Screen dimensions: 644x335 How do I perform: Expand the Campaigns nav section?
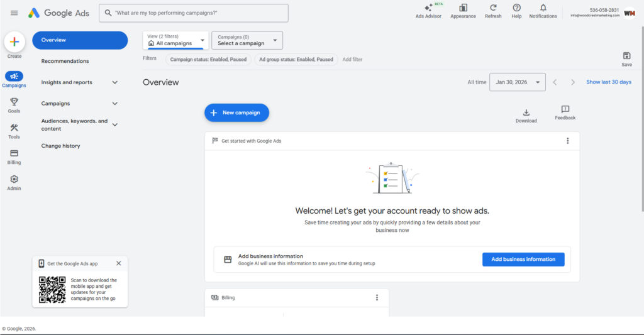coord(114,104)
